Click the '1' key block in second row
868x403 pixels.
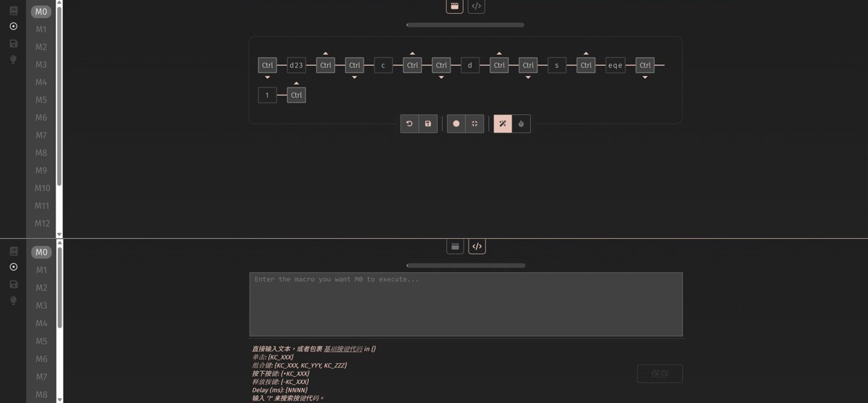[268, 95]
